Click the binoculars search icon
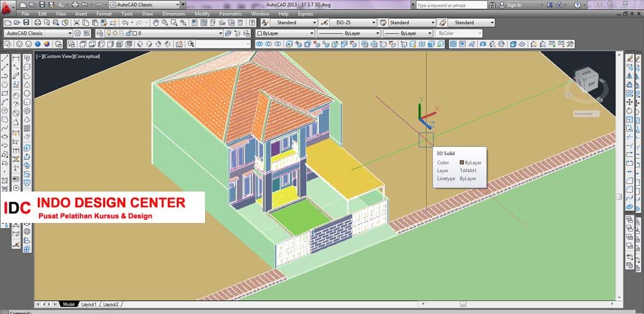The height and width of the screenshot is (314, 644). click(492, 5)
